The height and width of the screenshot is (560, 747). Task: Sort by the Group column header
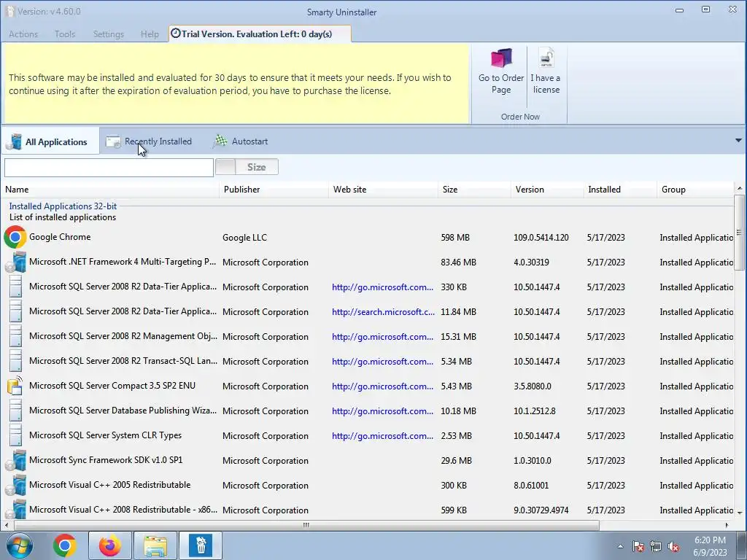coord(695,190)
